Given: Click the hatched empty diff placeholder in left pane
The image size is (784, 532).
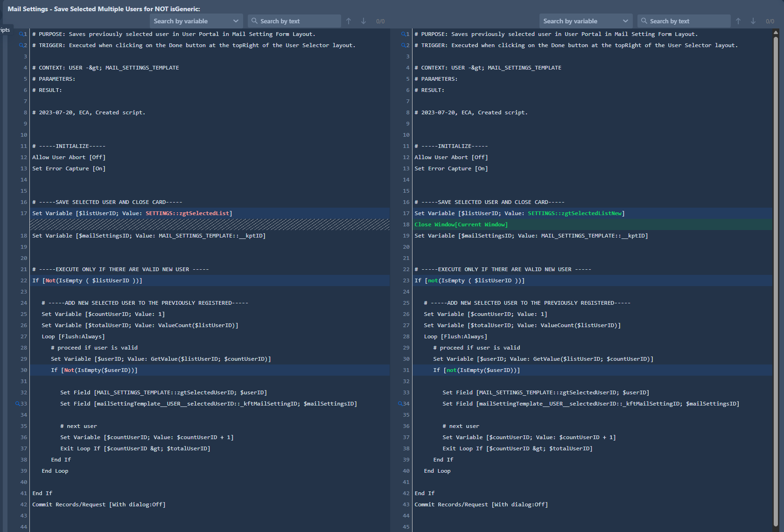Looking at the screenshot, I should (x=210, y=224).
